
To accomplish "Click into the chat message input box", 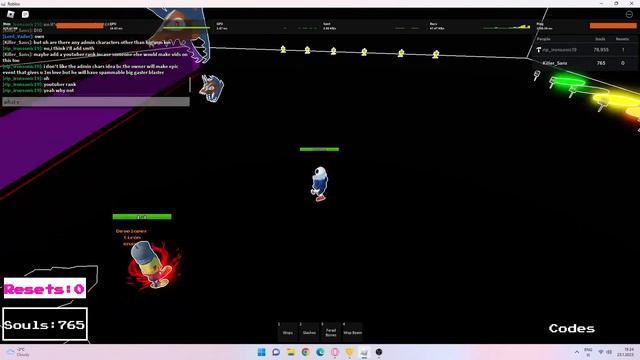I will [96, 102].
